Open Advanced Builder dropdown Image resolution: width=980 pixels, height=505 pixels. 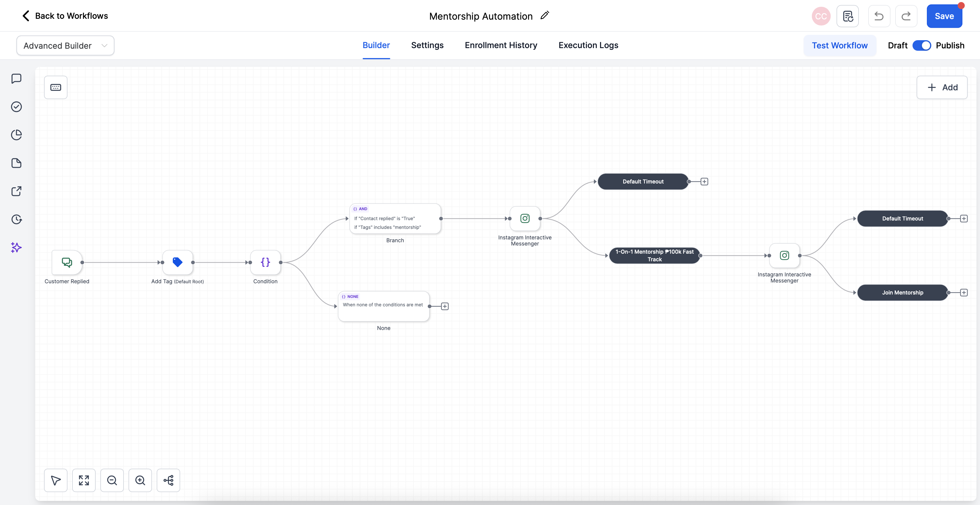tap(65, 46)
